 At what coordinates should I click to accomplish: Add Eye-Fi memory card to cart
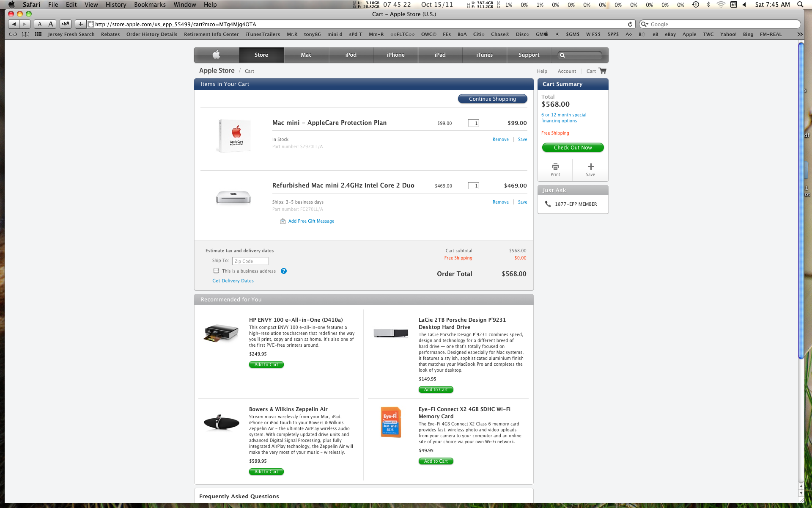point(436,461)
